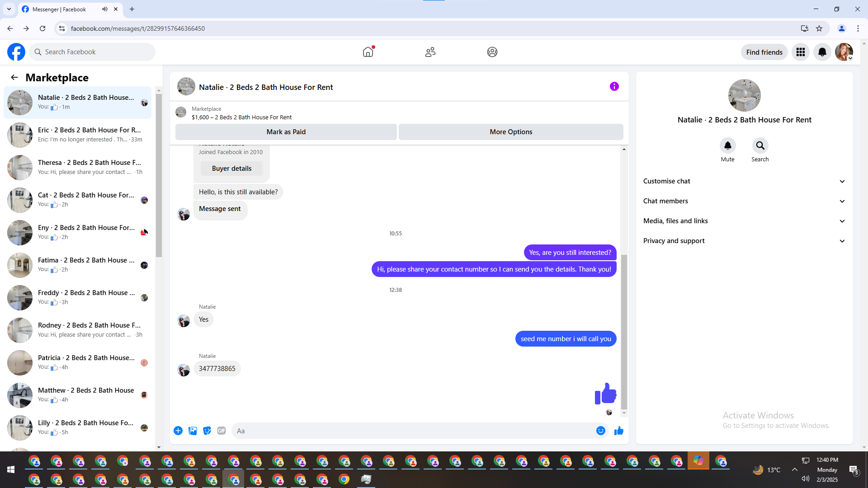Open the notifications bell in header
The image size is (868, 488).
tap(822, 52)
